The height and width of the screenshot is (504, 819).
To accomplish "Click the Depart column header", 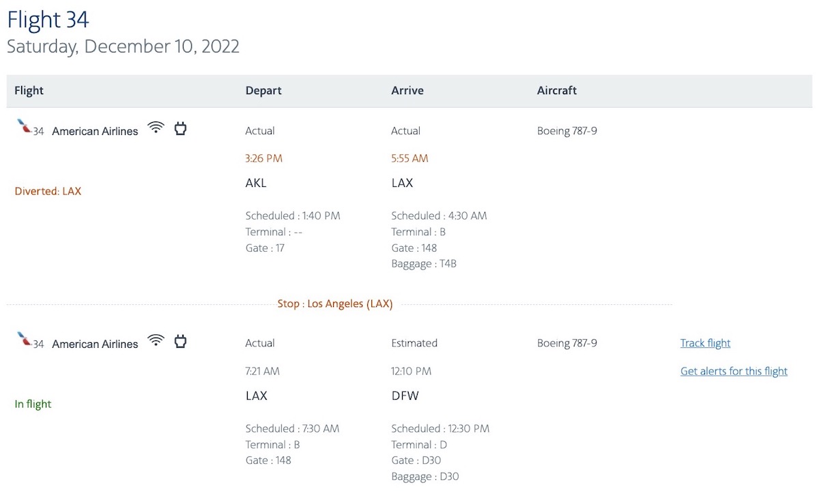I will 263,90.
